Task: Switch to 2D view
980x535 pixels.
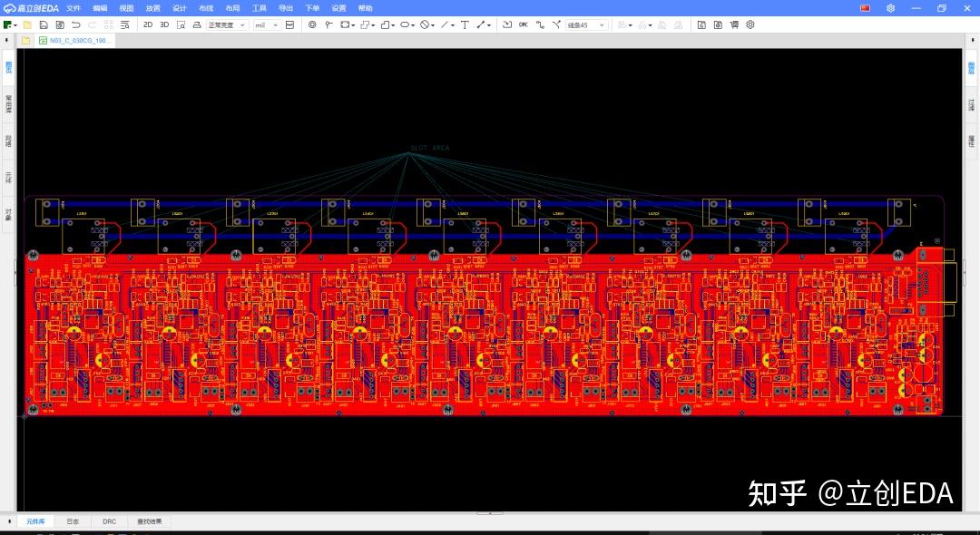Action: 148,25
